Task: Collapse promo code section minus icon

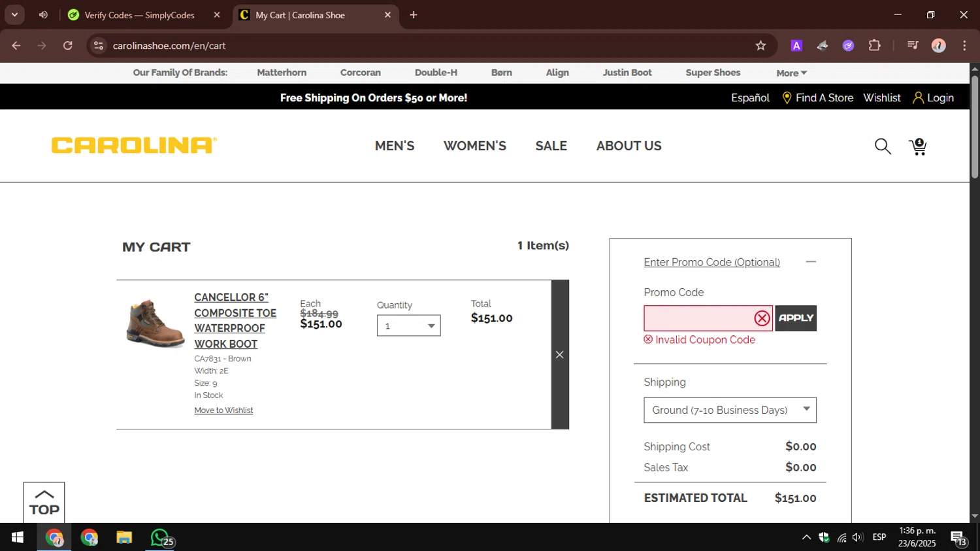Action: coord(811,261)
